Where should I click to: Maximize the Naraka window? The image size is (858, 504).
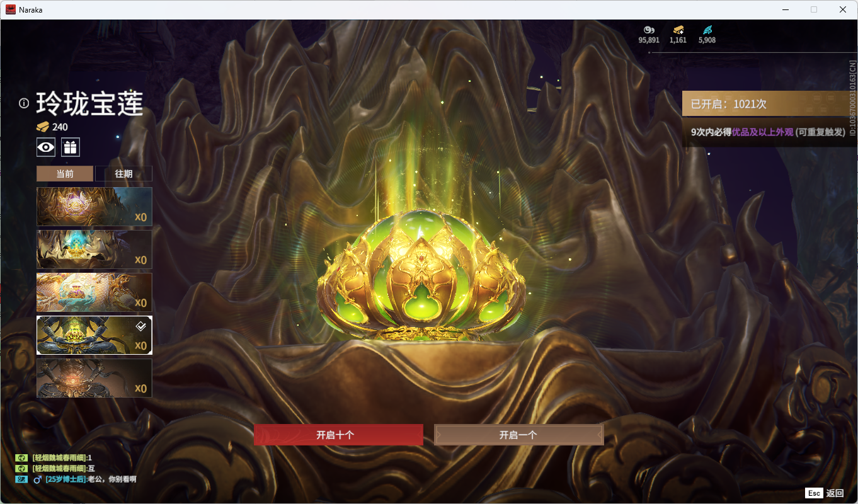(x=814, y=9)
